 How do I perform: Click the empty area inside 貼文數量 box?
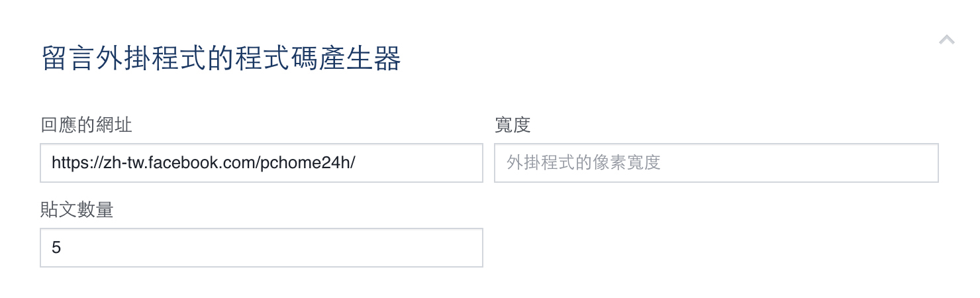[x=298, y=248]
